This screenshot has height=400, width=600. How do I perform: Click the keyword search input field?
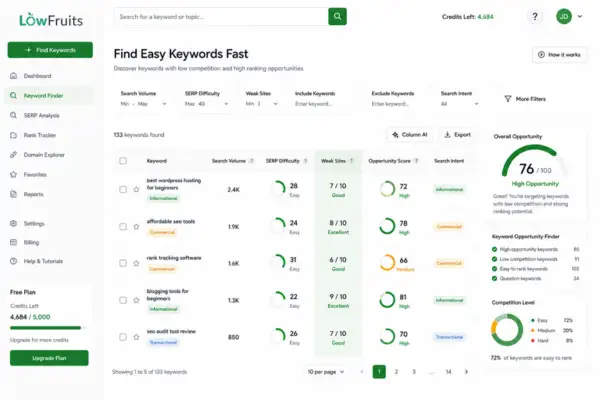click(x=221, y=16)
